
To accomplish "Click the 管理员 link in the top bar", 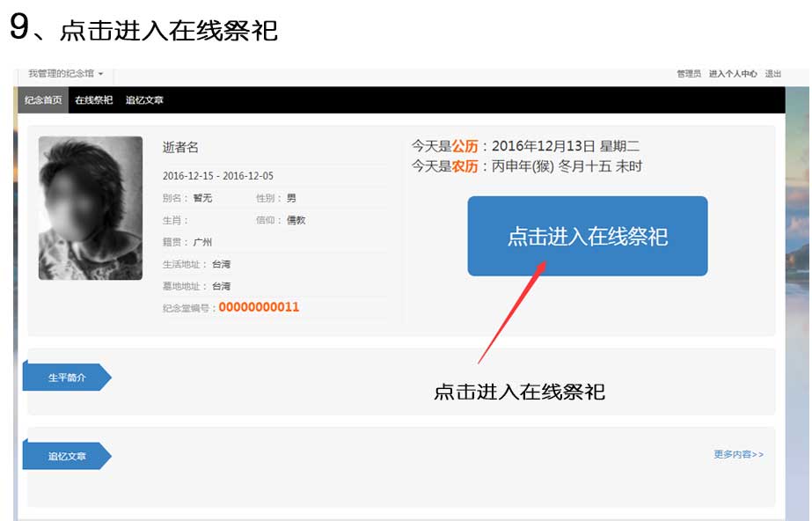I will pyautogui.click(x=688, y=75).
